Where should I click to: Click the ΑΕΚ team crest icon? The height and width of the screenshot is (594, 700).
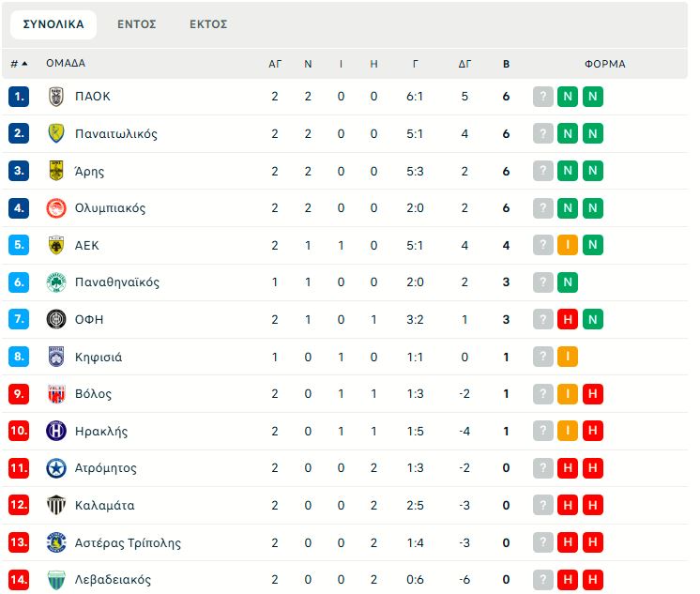click(56, 245)
